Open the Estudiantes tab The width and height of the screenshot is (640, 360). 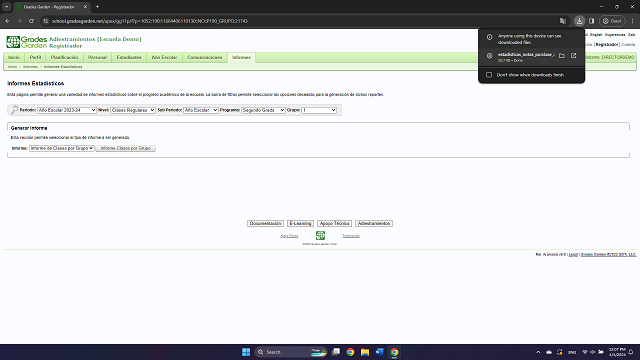tap(129, 58)
